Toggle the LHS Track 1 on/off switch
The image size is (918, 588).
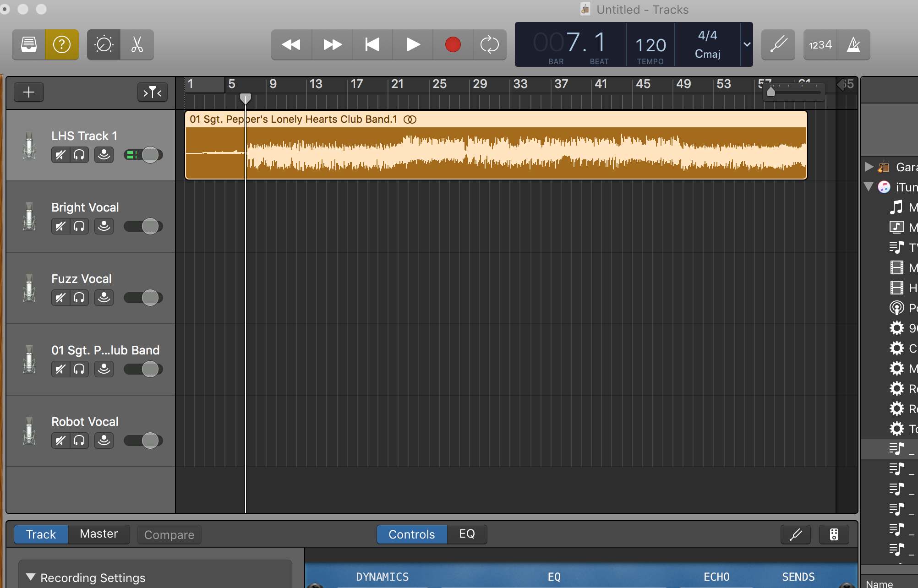143,155
